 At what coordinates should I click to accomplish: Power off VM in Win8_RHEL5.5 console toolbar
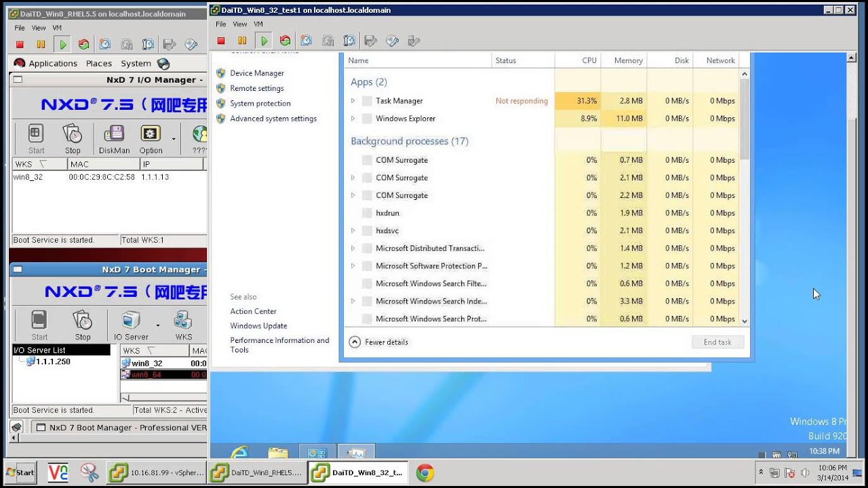[x=20, y=45]
